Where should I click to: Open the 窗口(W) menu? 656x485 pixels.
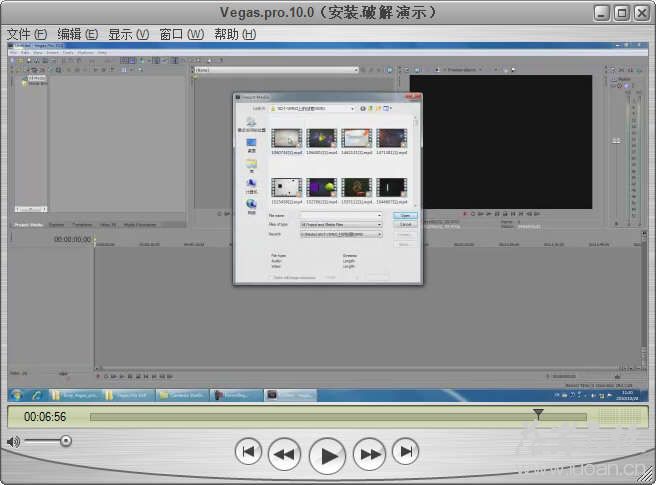click(182, 34)
